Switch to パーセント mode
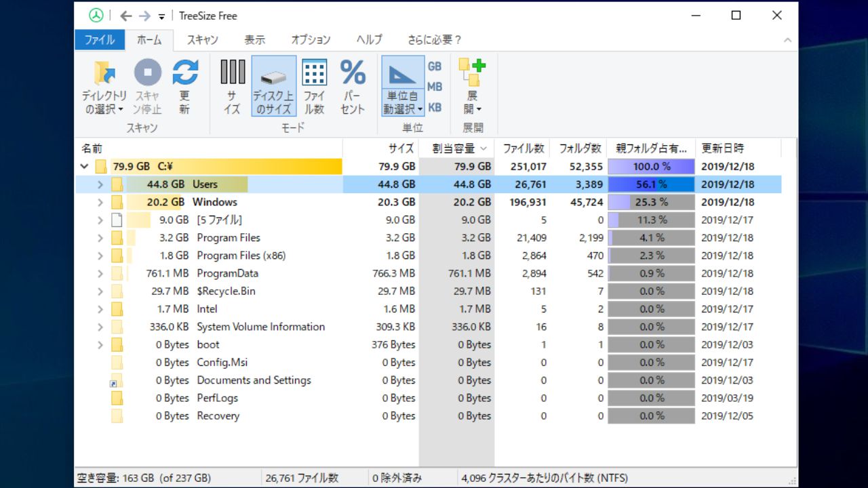The image size is (868, 488). click(353, 86)
